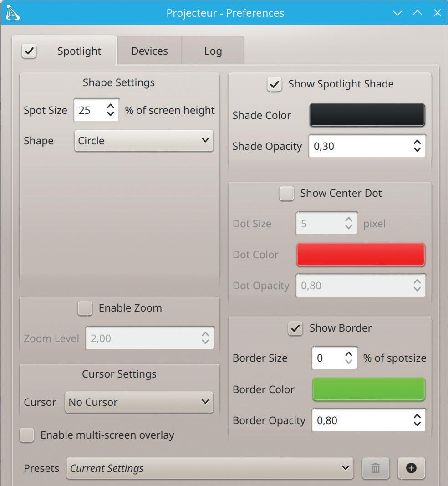Add a new preset with plus button

click(x=411, y=468)
